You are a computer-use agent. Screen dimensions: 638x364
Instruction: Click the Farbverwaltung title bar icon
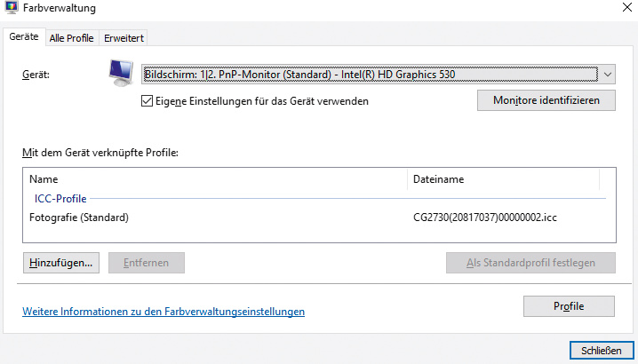click(10, 8)
